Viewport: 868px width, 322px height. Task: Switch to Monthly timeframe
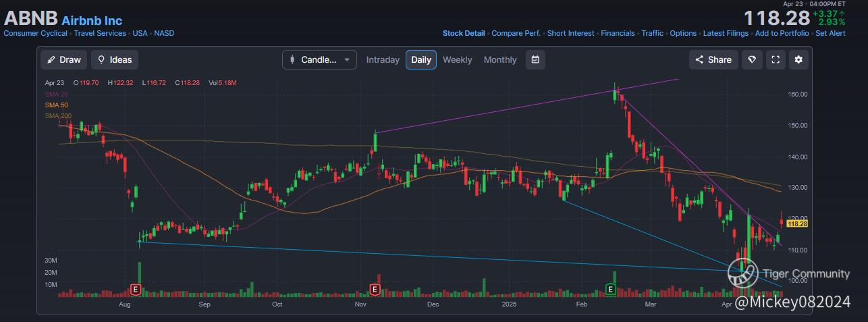coord(500,59)
